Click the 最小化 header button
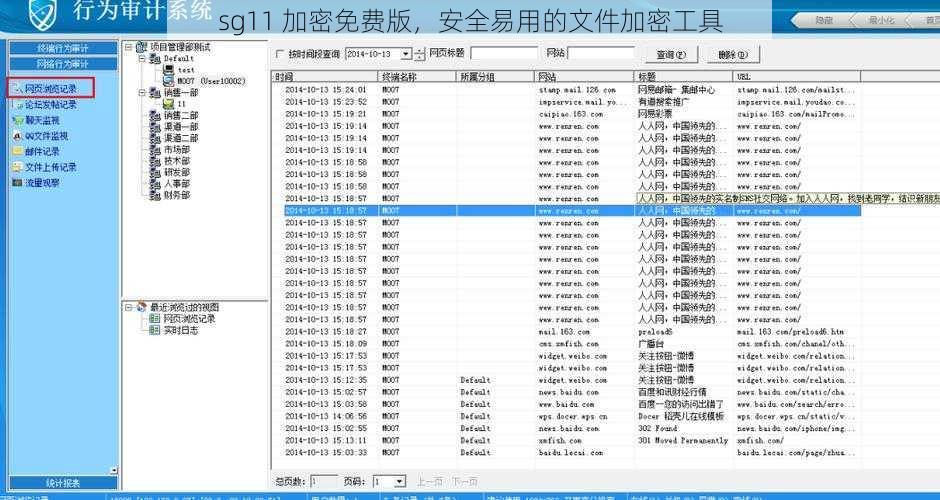940x500 pixels. (881, 20)
